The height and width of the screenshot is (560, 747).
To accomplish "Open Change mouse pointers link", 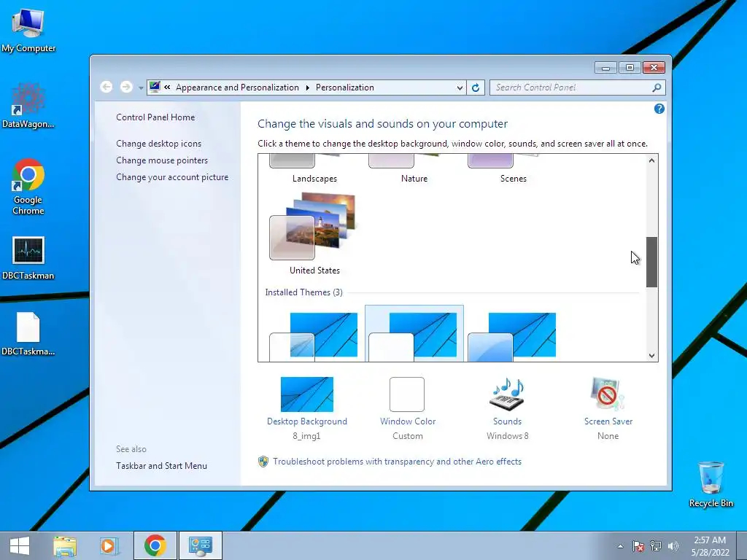I will (x=162, y=160).
